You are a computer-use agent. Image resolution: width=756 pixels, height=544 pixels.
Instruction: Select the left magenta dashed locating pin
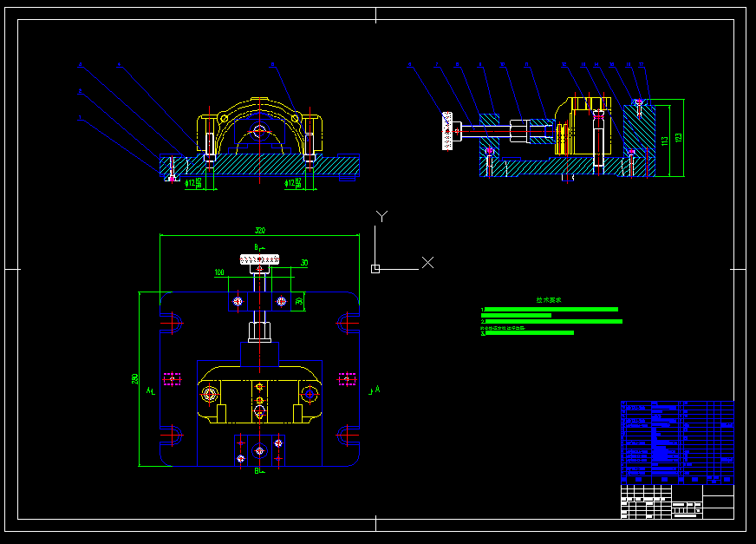[172, 379]
